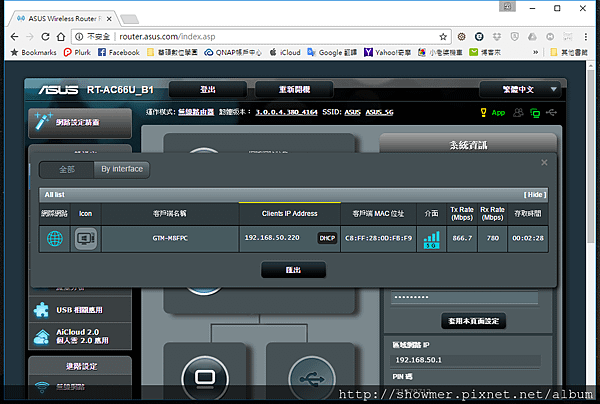This screenshot has width=600, height=404.
Task: Click the DHCP badge
Action: click(327, 238)
